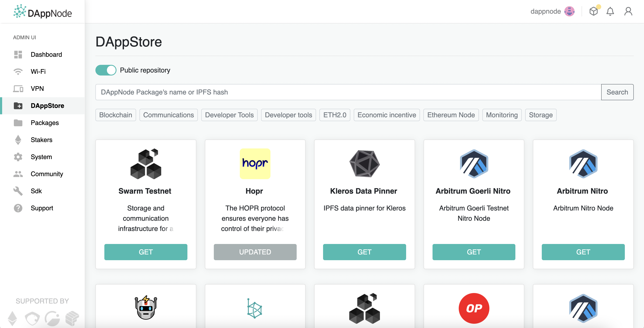Image resolution: width=644 pixels, height=328 pixels.
Task: Click the Packages folder icon
Action: pos(18,123)
